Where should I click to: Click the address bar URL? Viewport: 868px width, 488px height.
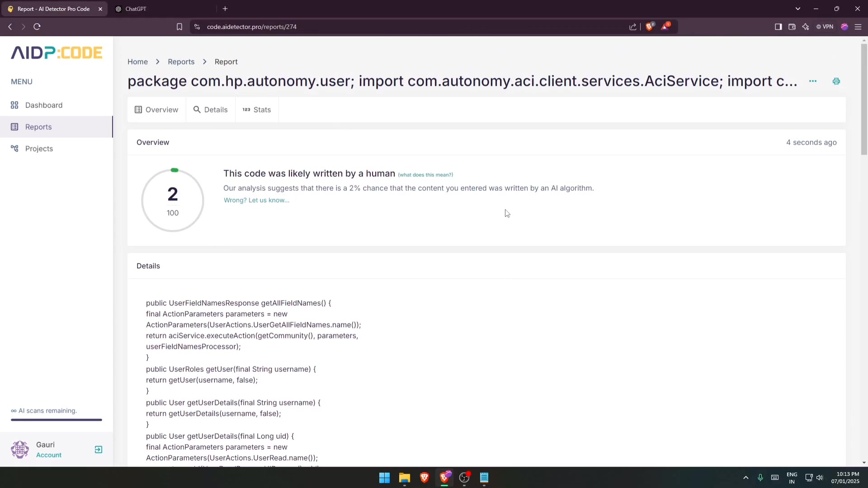(x=252, y=27)
